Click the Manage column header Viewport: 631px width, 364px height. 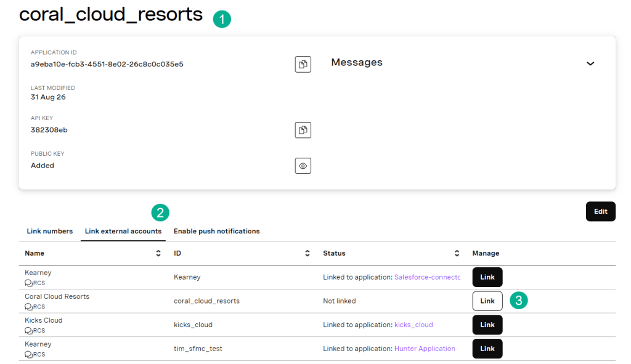486,253
